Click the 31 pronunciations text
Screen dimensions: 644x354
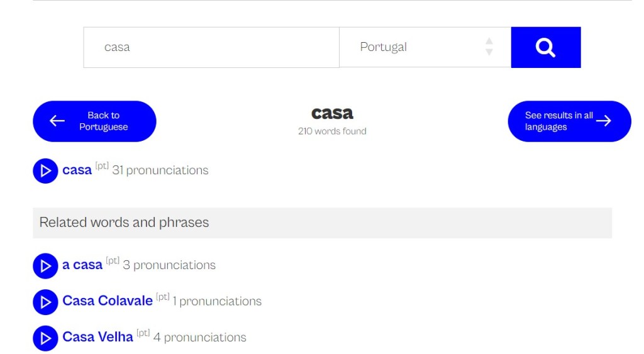[x=160, y=170]
